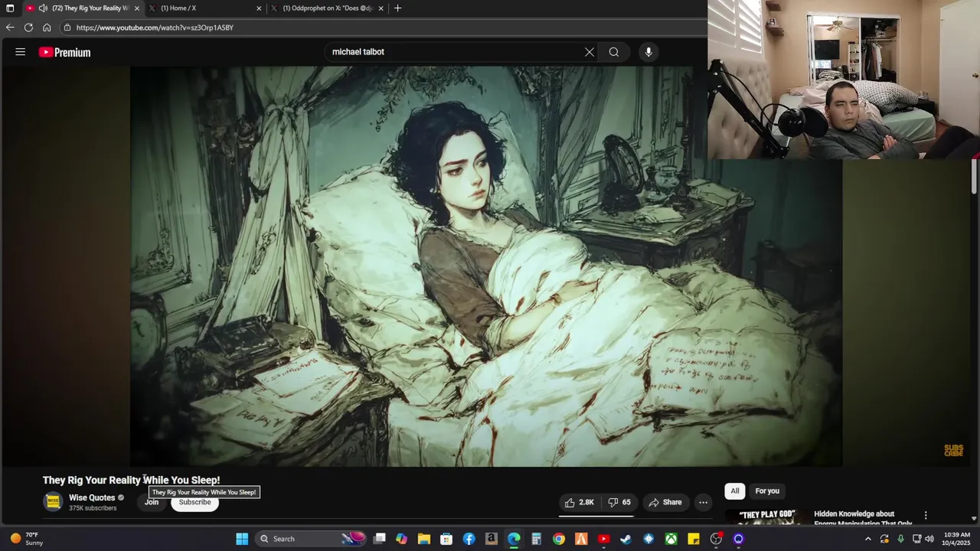Click the video title They Rig Your Reality
The image size is (980, 551).
tap(131, 480)
